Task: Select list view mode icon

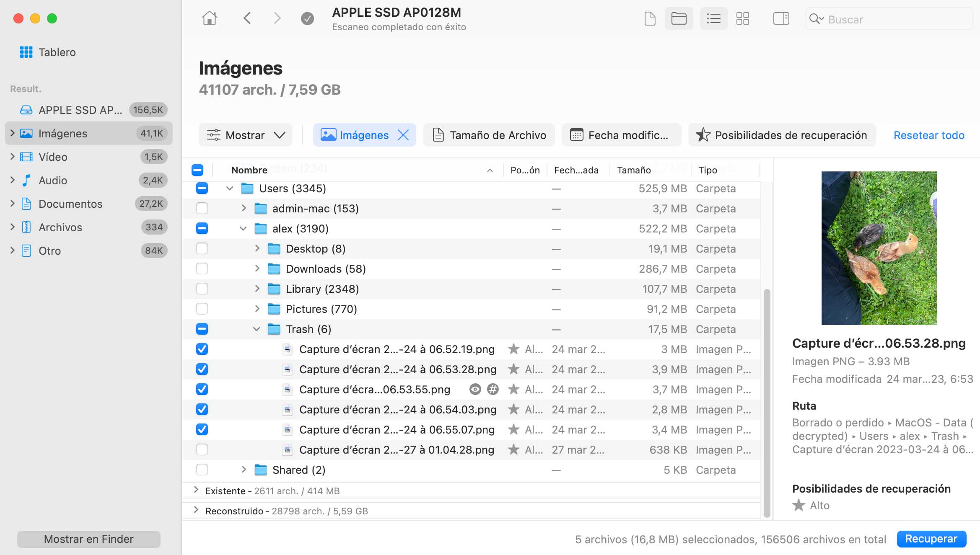Action: (713, 18)
